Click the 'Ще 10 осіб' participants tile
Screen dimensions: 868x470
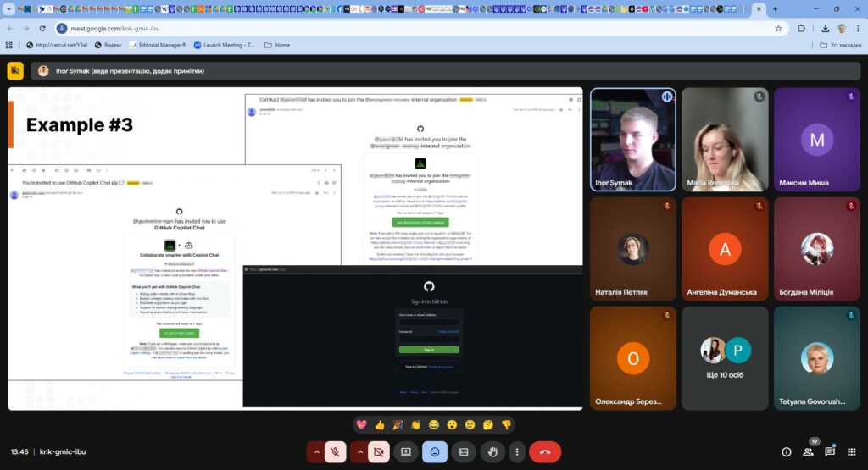coord(725,359)
